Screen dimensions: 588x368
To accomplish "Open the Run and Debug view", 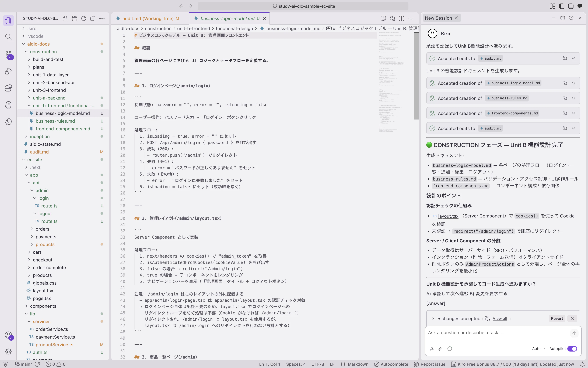I will coord(8,71).
